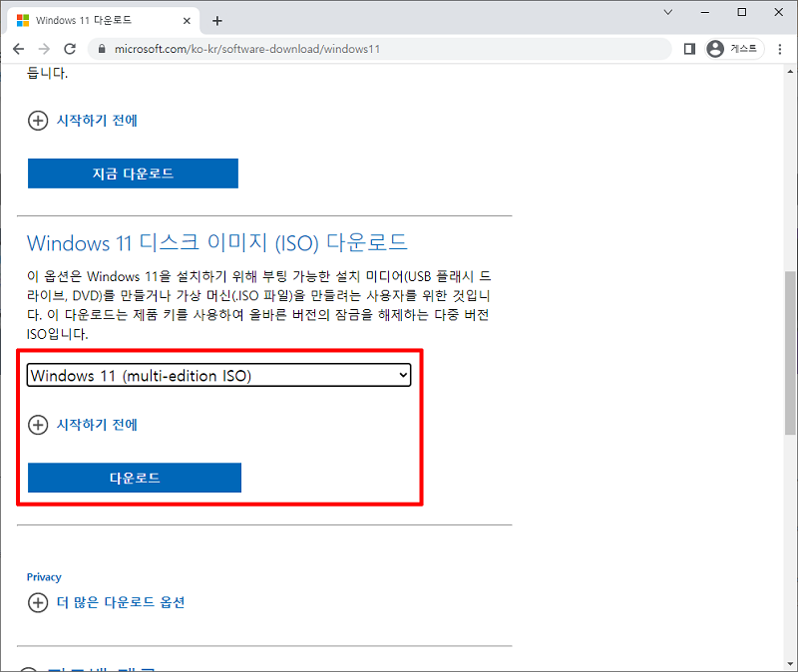
Task: Reload the current page
Action: pos(70,48)
